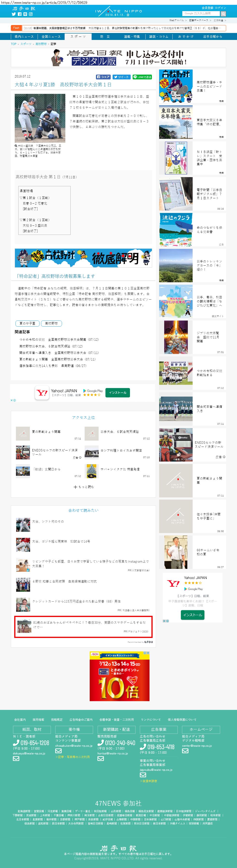Image resolution: width=237 pixels, height=868 pixels.
Task: Click the Google カスタム検索 search field
Action: 201,14
